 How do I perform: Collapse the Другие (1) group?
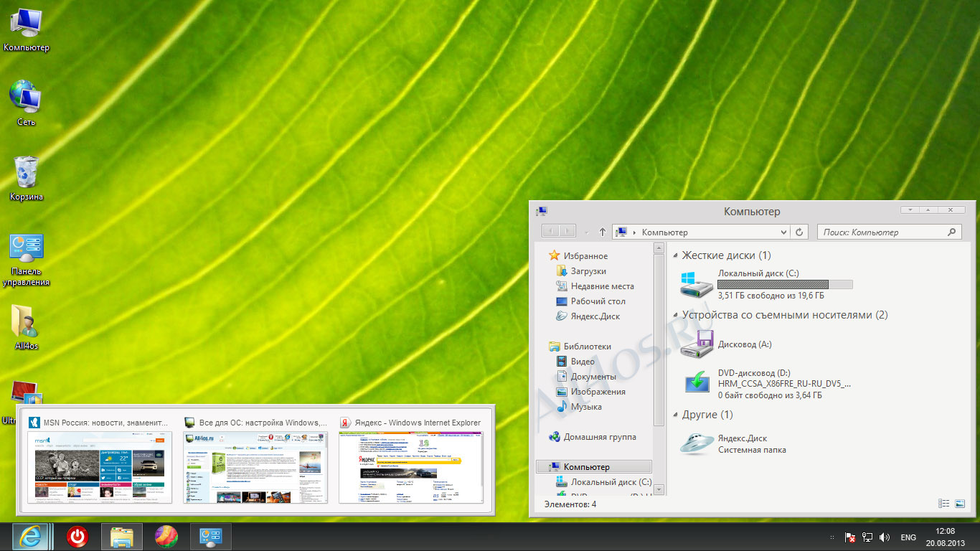(x=676, y=415)
